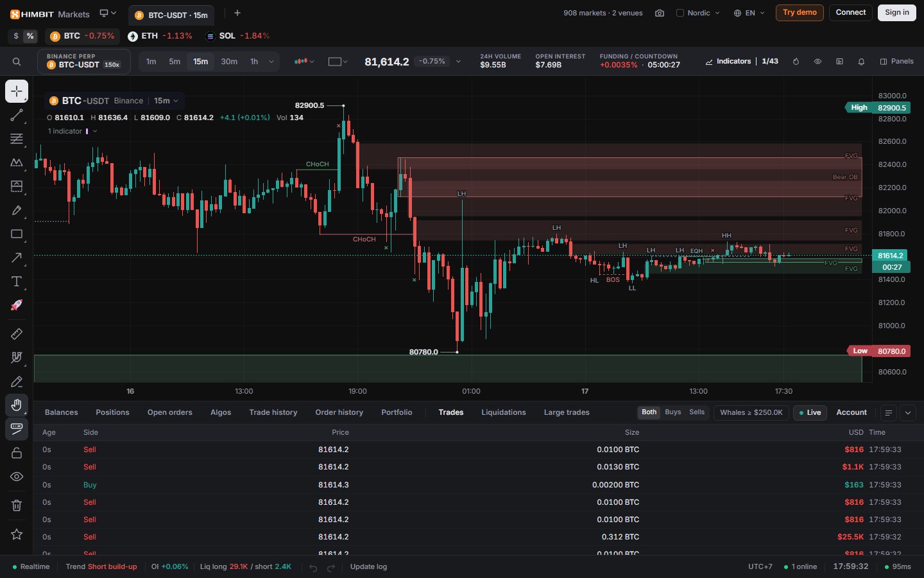Click the rocket icon in left toolbar
This screenshot has height=578, width=924.
[x=17, y=305]
